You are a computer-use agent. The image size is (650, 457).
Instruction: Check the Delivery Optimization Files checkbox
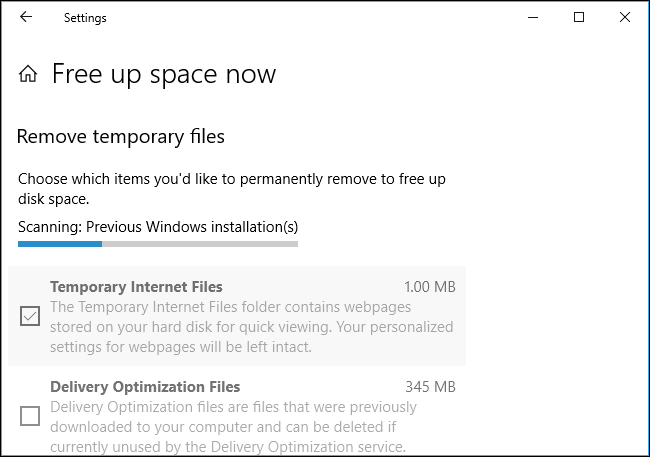point(30,416)
